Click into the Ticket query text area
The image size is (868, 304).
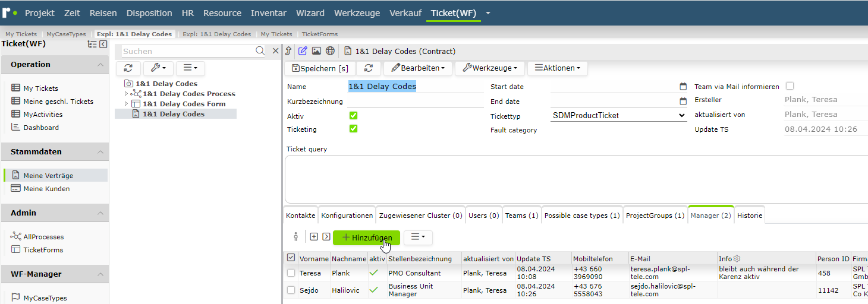(x=575, y=179)
